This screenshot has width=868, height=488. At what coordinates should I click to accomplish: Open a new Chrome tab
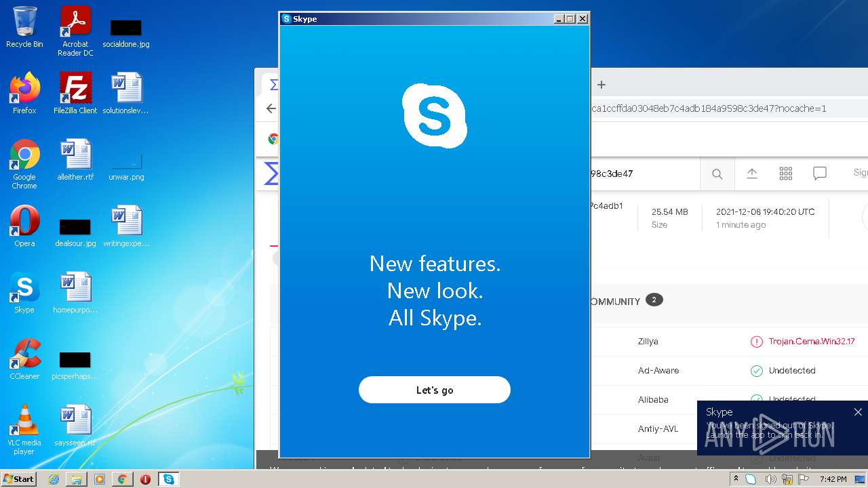tap(601, 85)
